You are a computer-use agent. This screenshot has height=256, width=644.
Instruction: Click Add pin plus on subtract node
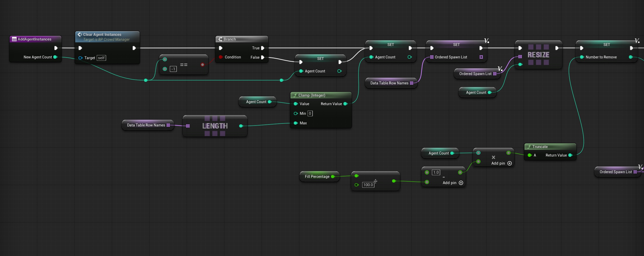[x=461, y=183]
